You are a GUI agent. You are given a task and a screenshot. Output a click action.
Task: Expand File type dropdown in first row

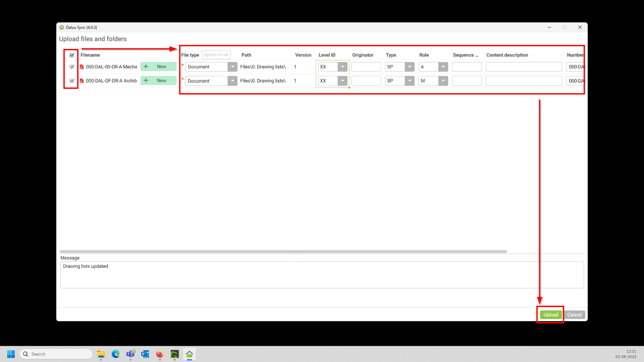click(x=232, y=67)
